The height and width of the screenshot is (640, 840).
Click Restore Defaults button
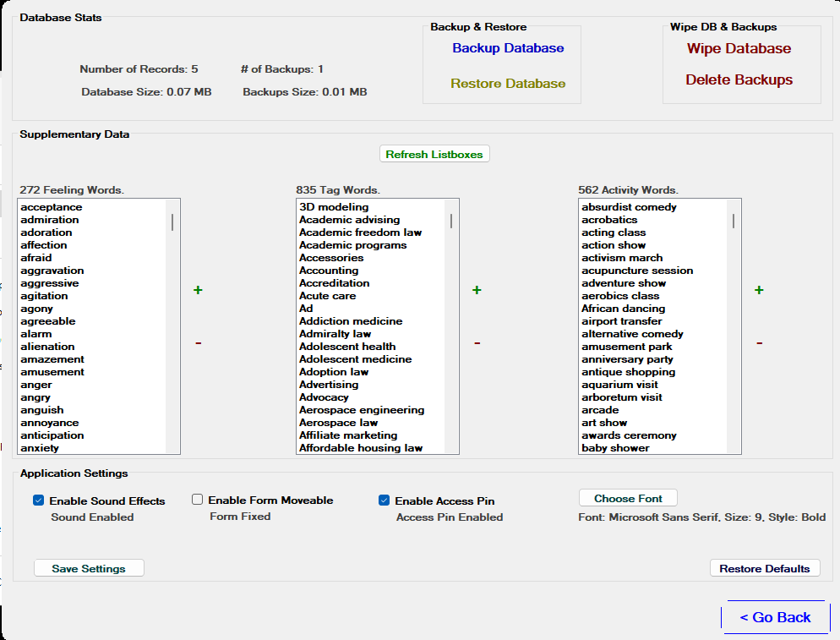click(765, 568)
